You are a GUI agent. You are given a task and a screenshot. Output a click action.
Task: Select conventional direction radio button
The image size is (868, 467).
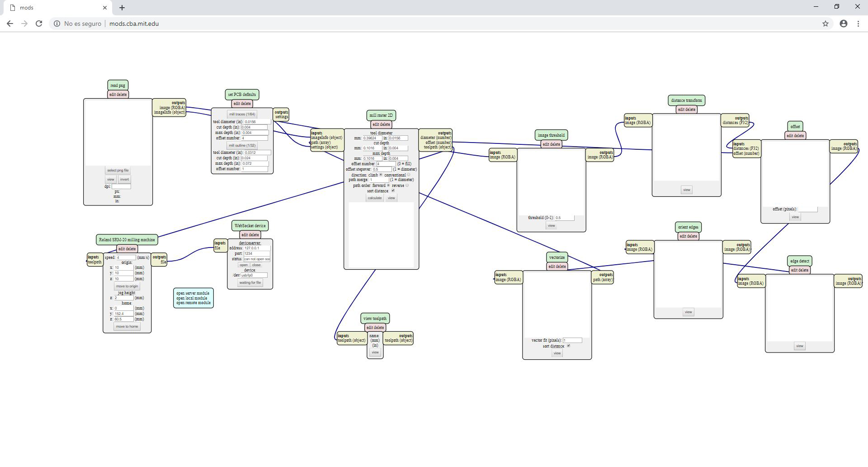[409, 175]
